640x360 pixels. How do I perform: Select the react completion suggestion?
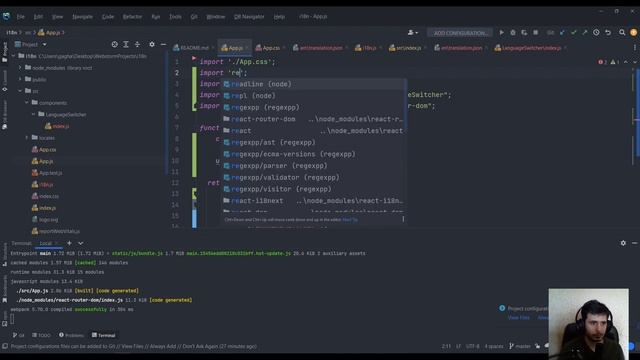pyautogui.click(x=314, y=131)
